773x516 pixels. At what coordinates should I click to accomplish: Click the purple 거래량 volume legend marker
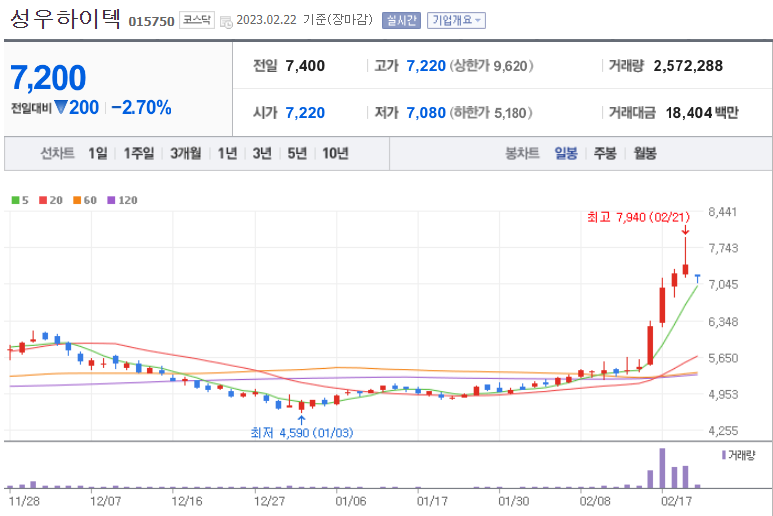click(x=724, y=455)
